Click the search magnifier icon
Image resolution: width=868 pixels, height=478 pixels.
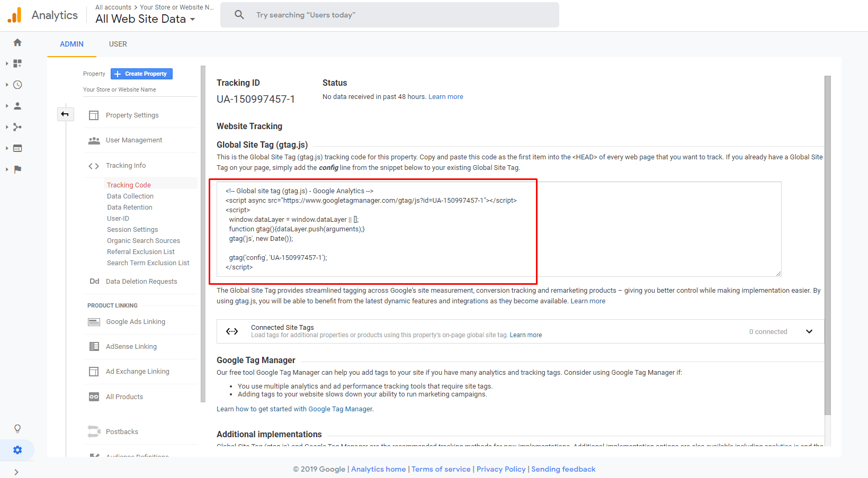239,15
